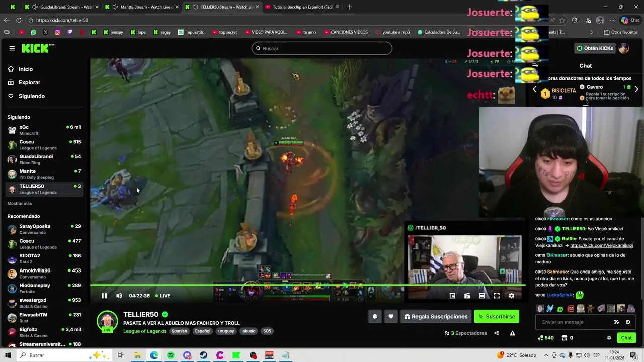
Task: Expand bookmarks bar overflow chevron
Action: pos(592,32)
